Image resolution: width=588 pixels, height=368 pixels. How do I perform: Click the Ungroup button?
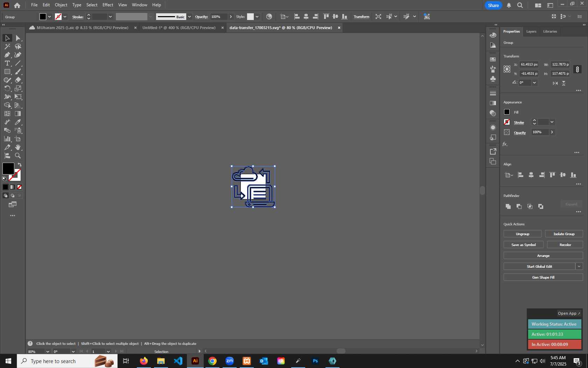click(523, 234)
